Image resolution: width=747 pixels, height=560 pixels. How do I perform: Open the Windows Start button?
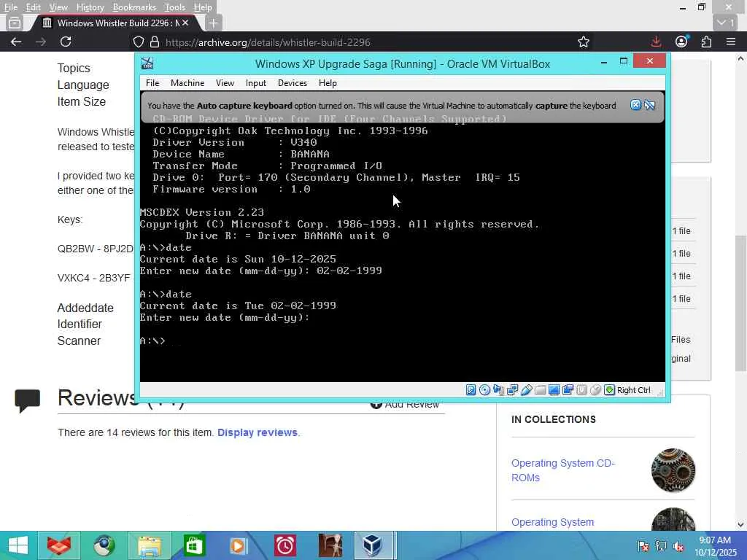[x=18, y=545]
